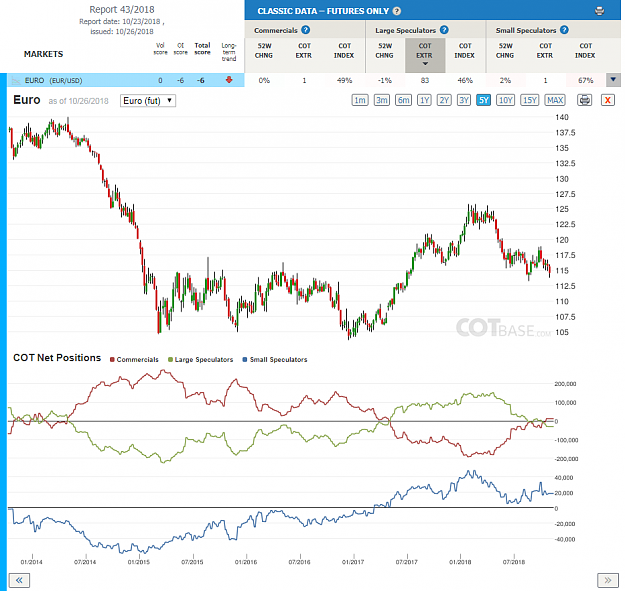The image size is (625, 591).
Task: Click the MAX time range button
Action: pos(555,100)
